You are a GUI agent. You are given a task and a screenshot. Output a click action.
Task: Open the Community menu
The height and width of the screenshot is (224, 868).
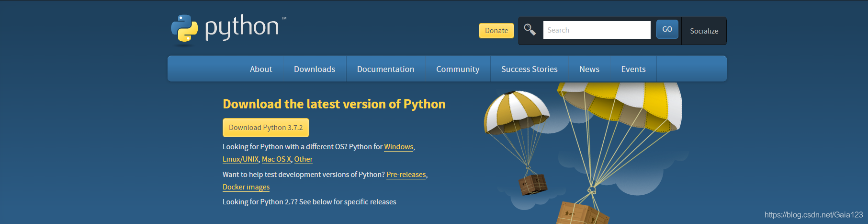click(x=458, y=69)
